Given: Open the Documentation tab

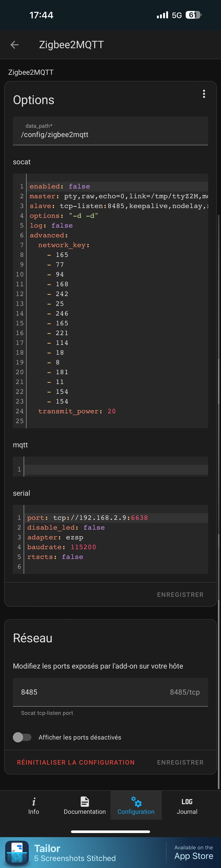Looking at the screenshot, I should (x=85, y=806).
